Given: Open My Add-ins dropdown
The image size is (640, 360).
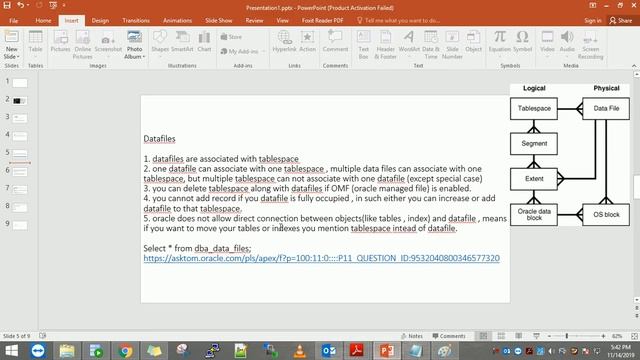Looking at the screenshot, I should (x=263, y=51).
